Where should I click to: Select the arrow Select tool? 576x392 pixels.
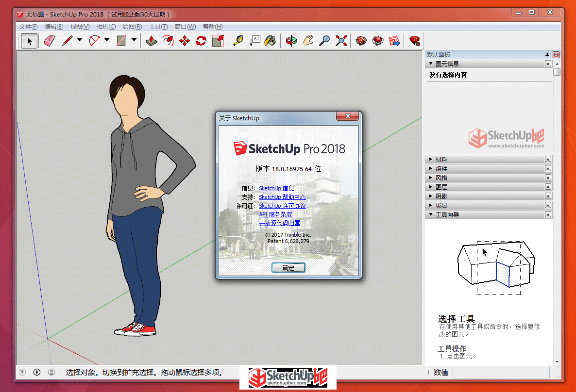[x=30, y=41]
